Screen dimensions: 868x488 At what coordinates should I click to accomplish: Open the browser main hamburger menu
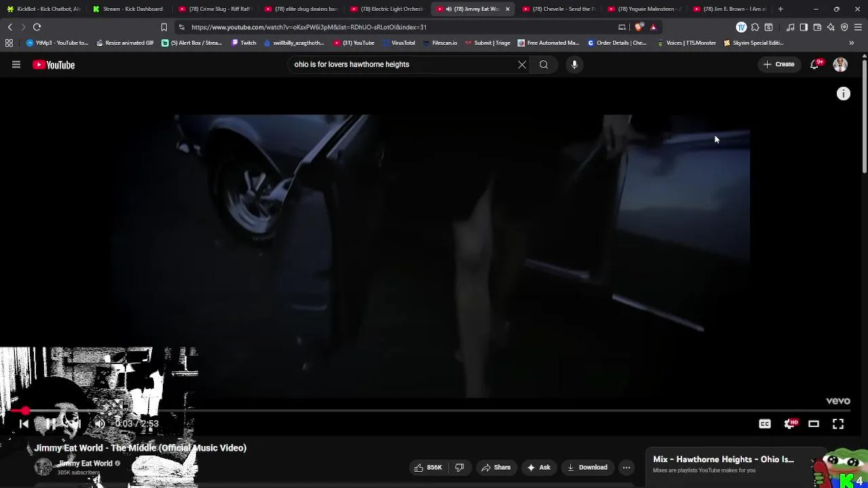click(858, 27)
